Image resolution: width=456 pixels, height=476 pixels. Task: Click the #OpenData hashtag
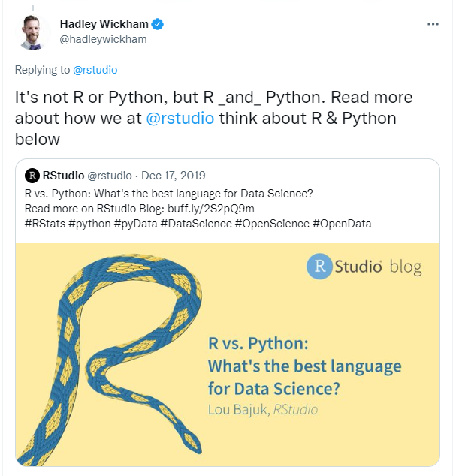pos(342,223)
